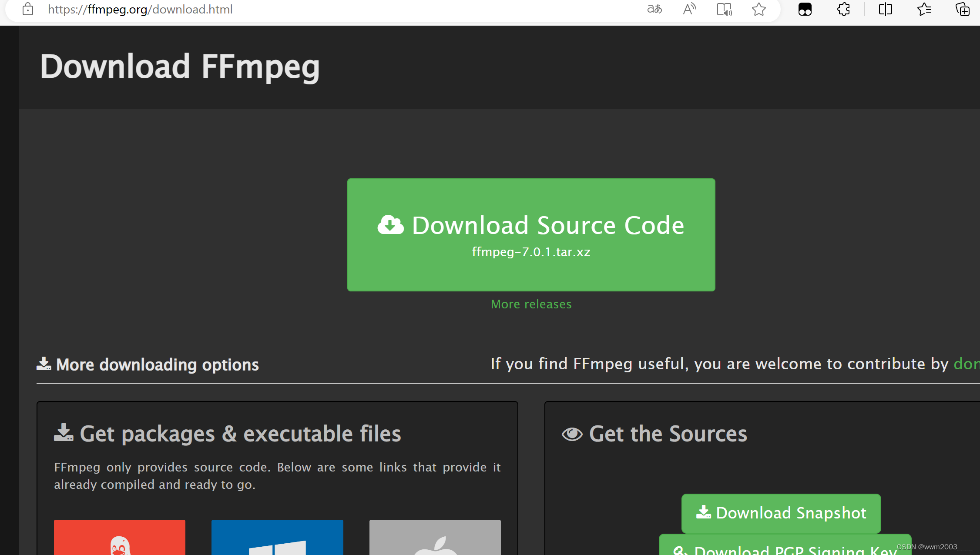This screenshot has width=980, height=555.
Task: Toggle split screen view
Action: pos(885,9)
